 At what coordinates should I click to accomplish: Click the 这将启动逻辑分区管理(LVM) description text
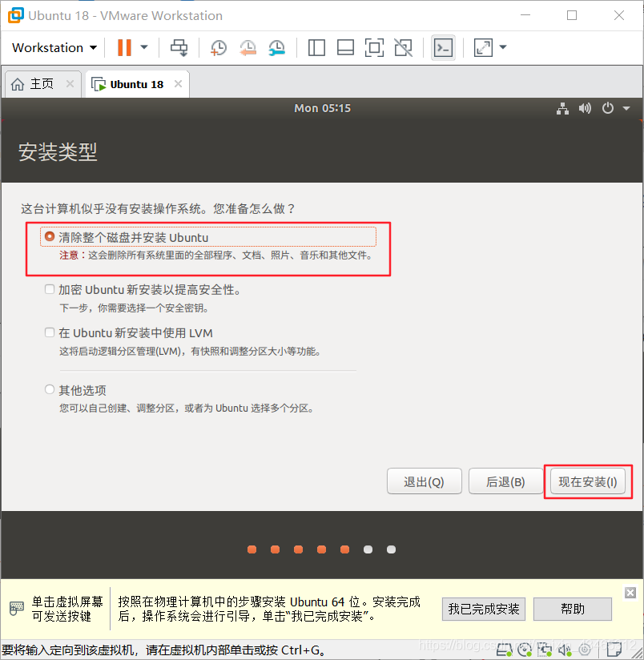pyautogui.click(x=191, y=352)
